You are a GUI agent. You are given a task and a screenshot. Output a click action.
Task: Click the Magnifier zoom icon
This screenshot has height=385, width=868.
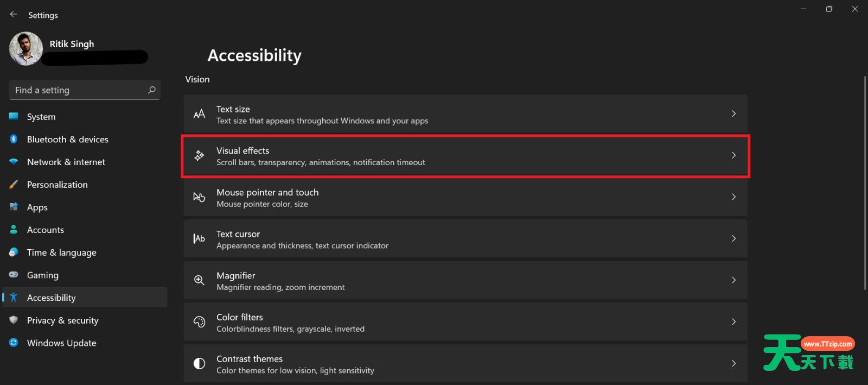[200, 280]
